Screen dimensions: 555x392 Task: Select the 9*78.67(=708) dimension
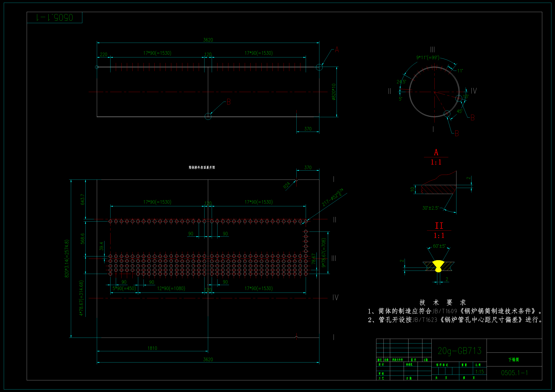[324, 253]
